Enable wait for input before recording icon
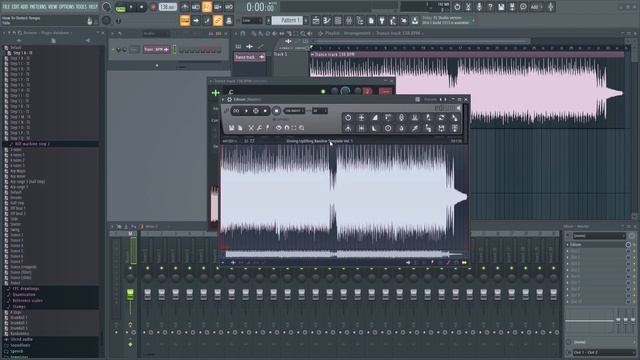Image resolution: width=640 pixels, height=360 pixels. pos(196,7)
